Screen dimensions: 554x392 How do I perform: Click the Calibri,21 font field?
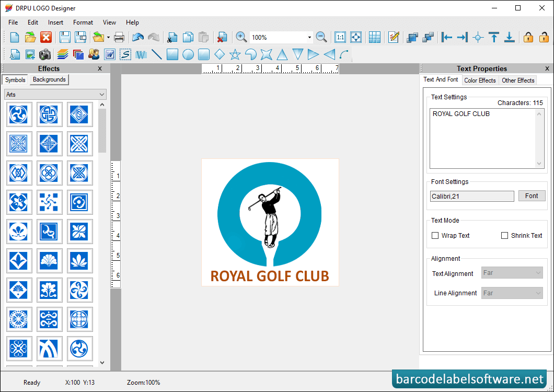pos(472,196)
